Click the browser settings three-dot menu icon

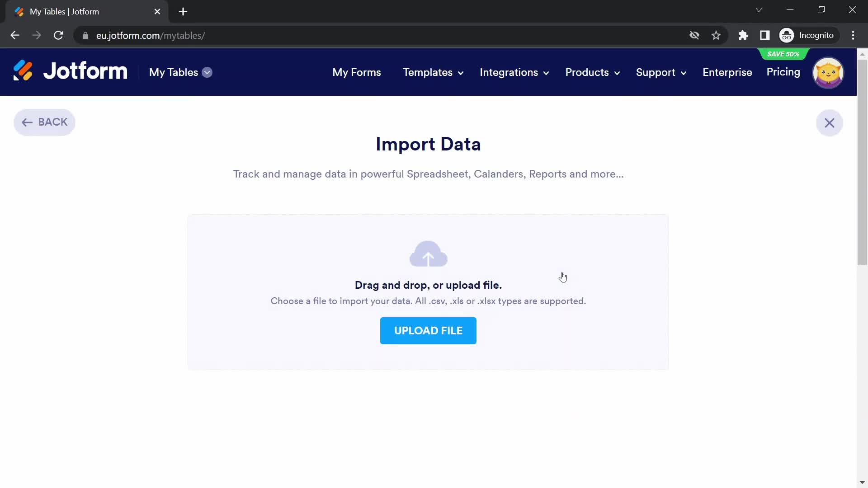point(856,36)
